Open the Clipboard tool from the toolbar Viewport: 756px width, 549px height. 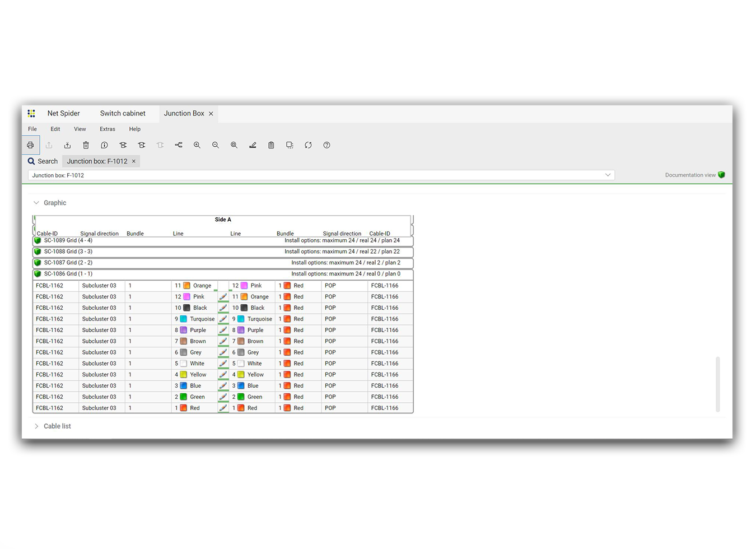tap(271, 145)
